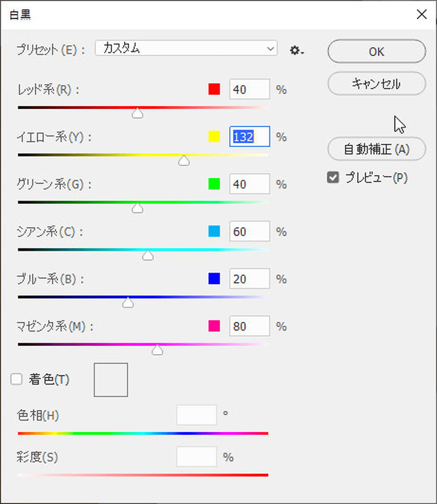Uncheck the プレビュー(P) preview checkbox
437x504 pixels.
tap(333, 178)
